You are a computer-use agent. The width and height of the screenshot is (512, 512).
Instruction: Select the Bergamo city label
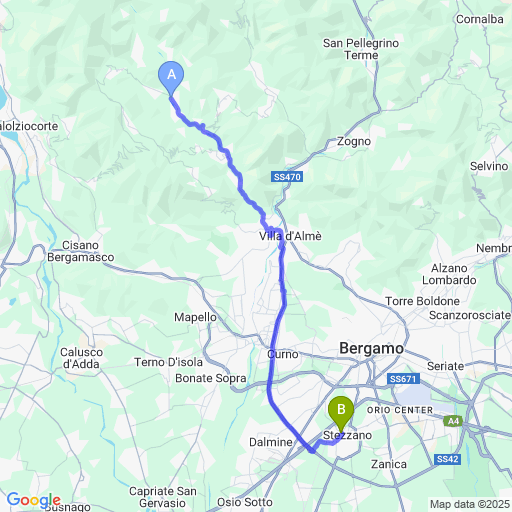pyautogui.click(x=371, y=349)
